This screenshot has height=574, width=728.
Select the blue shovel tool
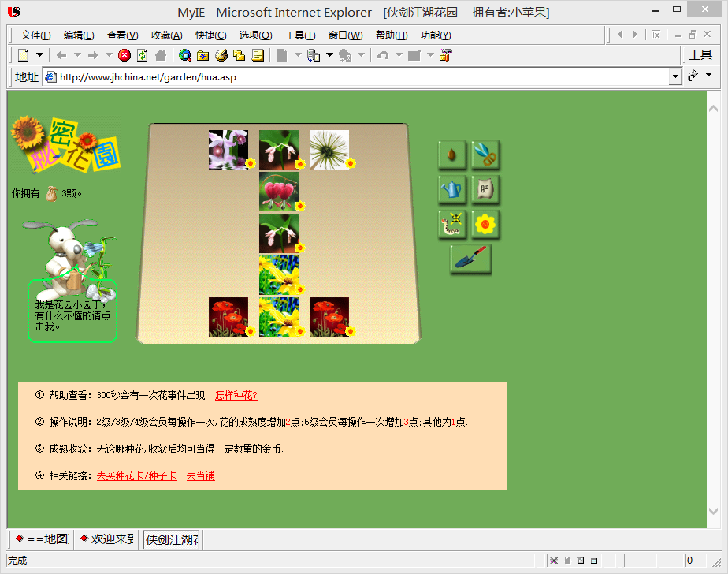pyautogui.click(x=470, y=259)
